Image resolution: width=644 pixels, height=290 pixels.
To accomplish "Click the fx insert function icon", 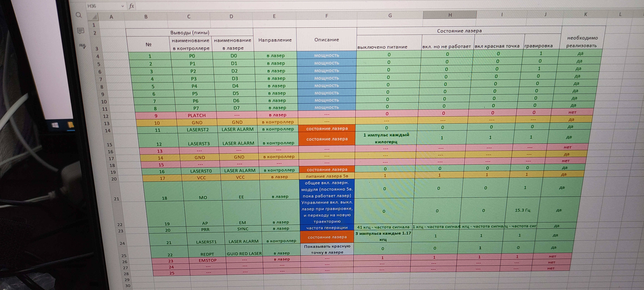I will click(x=131, y=6).
